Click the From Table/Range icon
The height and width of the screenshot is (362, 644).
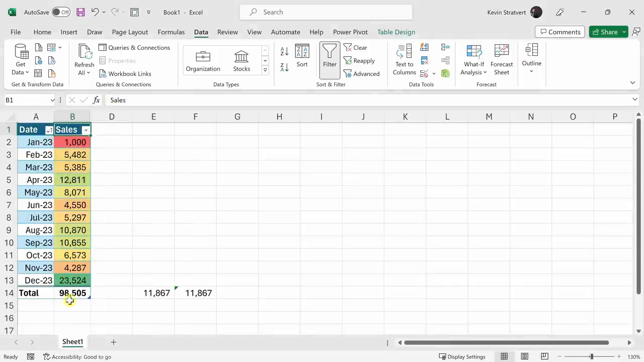point(39,73)
